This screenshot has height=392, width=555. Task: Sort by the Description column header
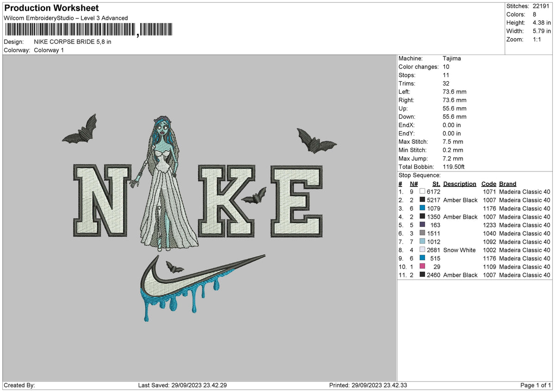[x=460, y=184]
